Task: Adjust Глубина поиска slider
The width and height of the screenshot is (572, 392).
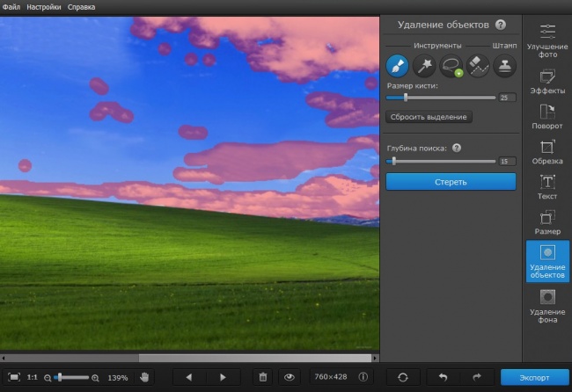Action: coord(441,161)
